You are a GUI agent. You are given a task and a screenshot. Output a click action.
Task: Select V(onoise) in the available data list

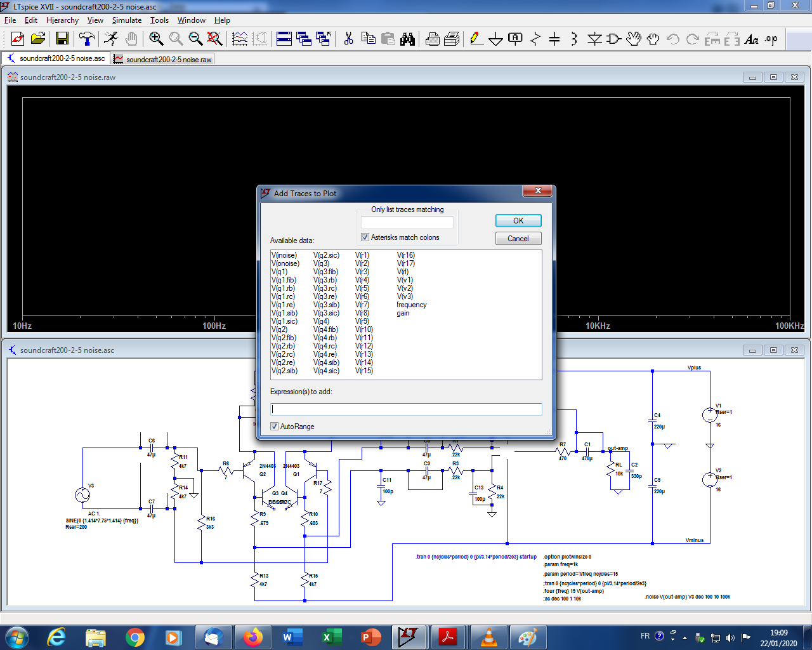click(x=285, y=263)
